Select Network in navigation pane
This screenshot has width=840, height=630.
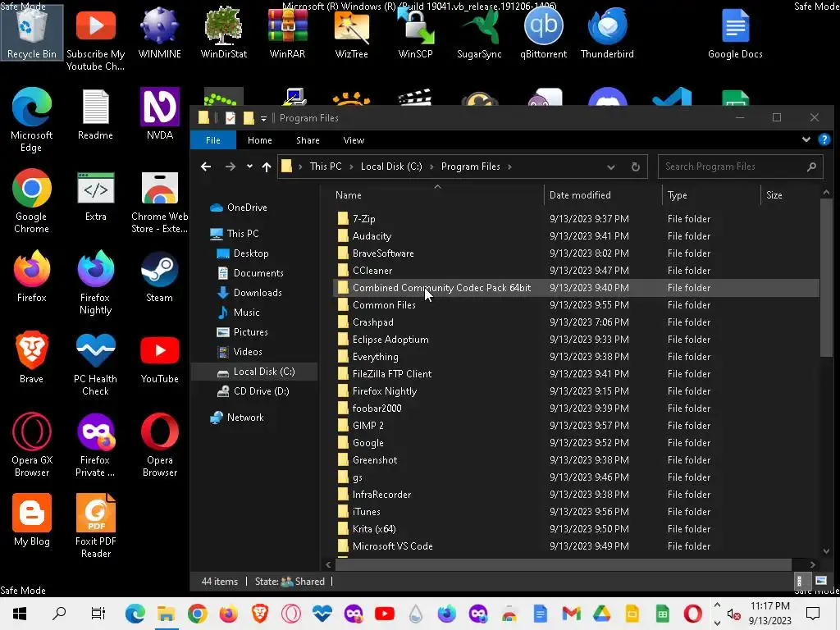pos(244,418)
